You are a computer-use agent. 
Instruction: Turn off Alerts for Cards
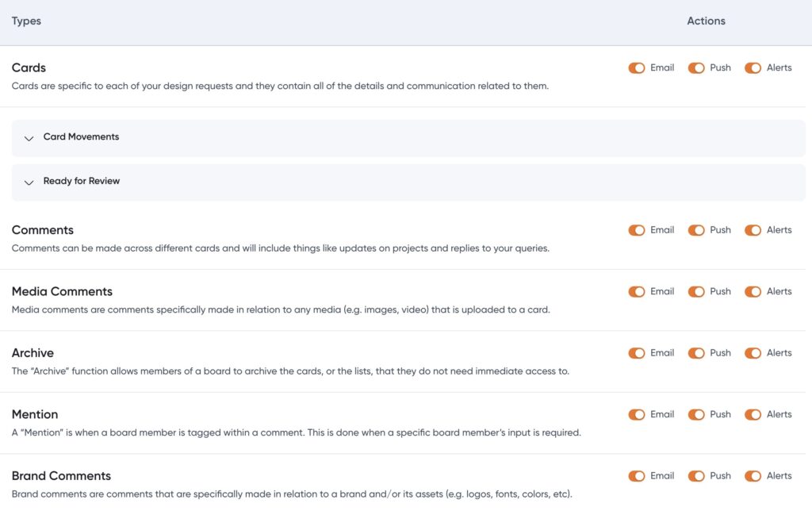[x=753, y=68]
